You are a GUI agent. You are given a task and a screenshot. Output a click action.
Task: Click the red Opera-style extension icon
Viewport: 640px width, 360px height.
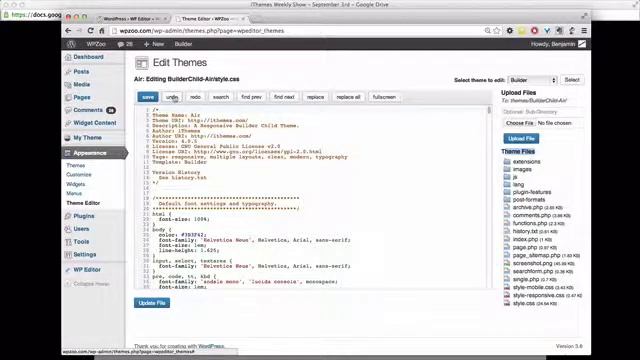pos(534,31)
